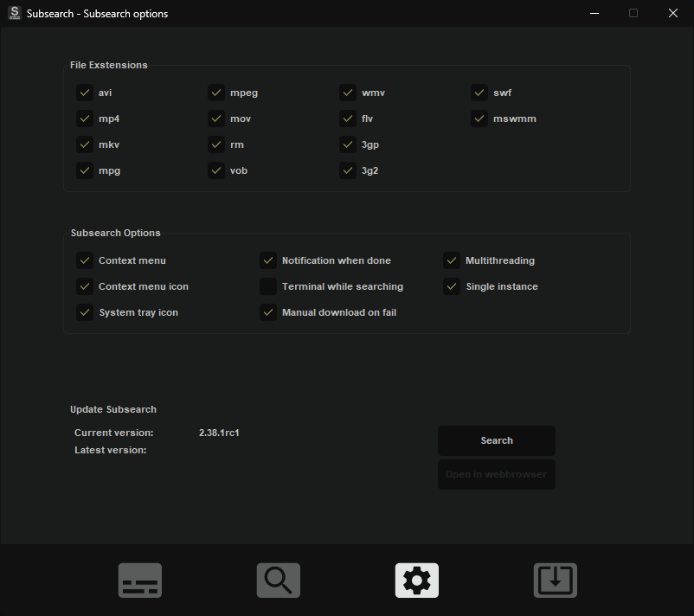This screenshot has height=616, width=694.
Task: Disable Multithreading option
Action: [x=452, y=260]
